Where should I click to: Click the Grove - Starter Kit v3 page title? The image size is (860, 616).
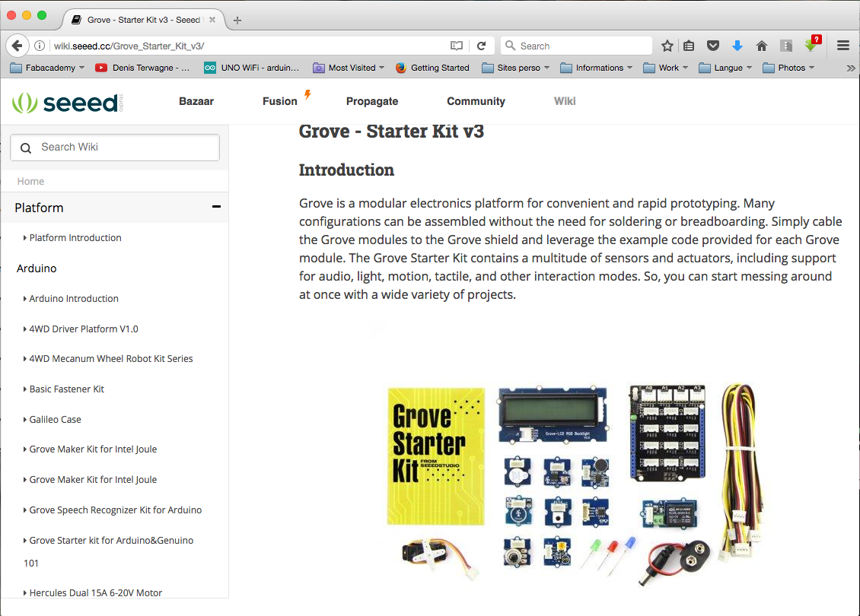(391, 132)
